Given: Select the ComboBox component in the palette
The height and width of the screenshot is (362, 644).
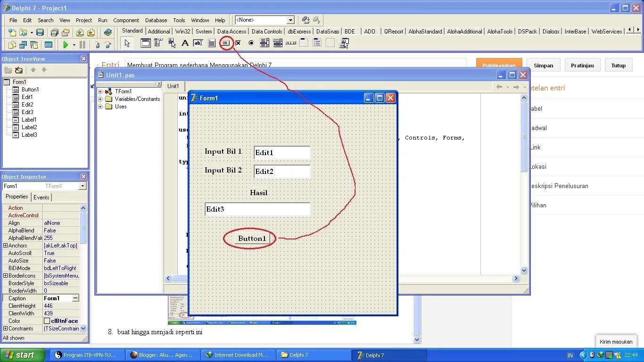Looking at the screenshot, I should point(278,43).
